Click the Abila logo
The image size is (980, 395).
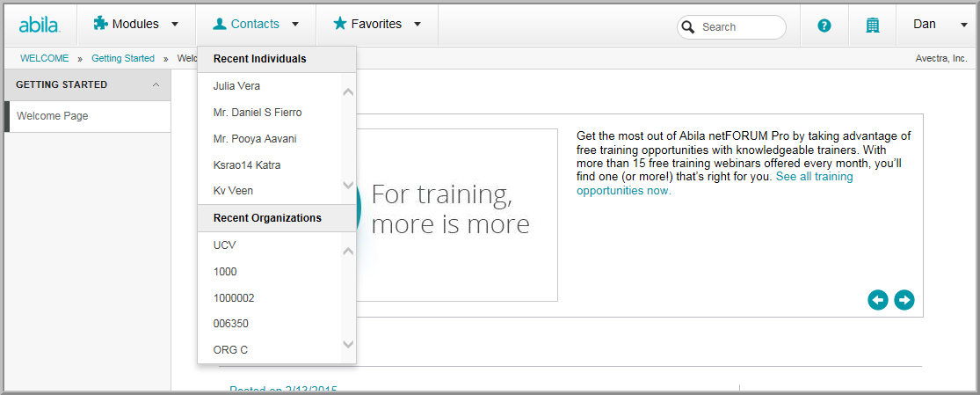(40, 25)
